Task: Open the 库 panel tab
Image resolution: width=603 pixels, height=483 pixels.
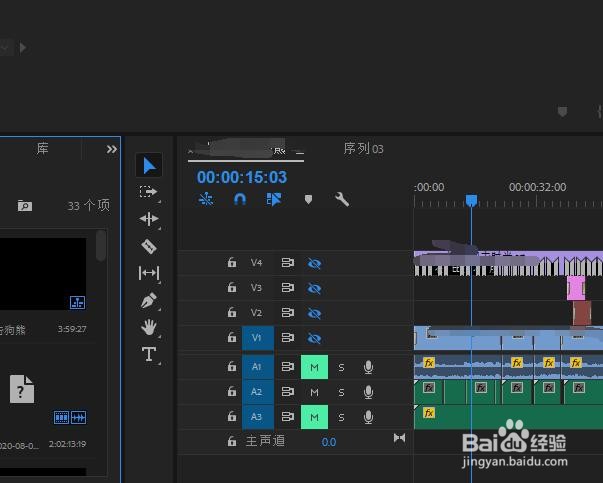Action: (42, 148)
